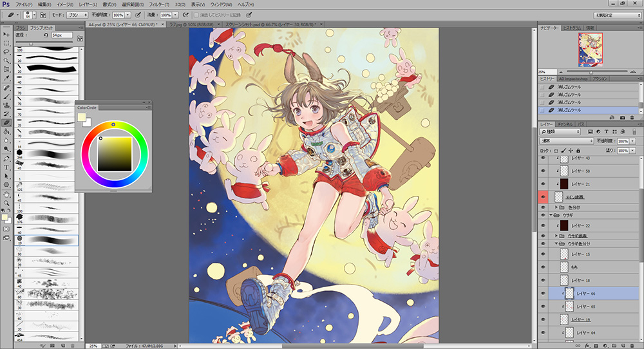This screenshot has width=644, height=349.
Task: Select the Spot Healing Brush tool
Action: (6, 88)
